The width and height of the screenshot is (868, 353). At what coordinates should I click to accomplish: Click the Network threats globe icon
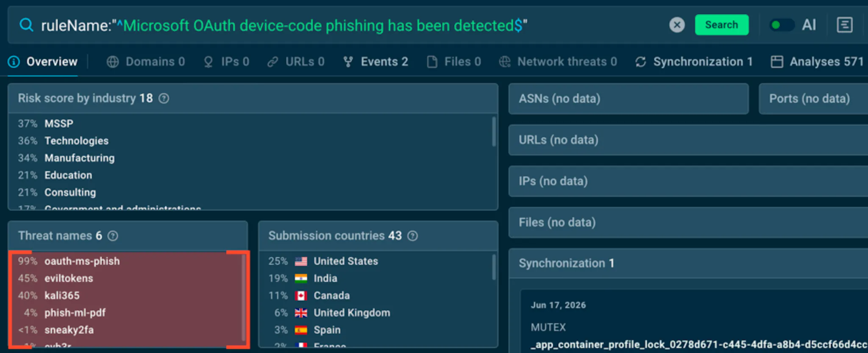[x=504, y=62]
